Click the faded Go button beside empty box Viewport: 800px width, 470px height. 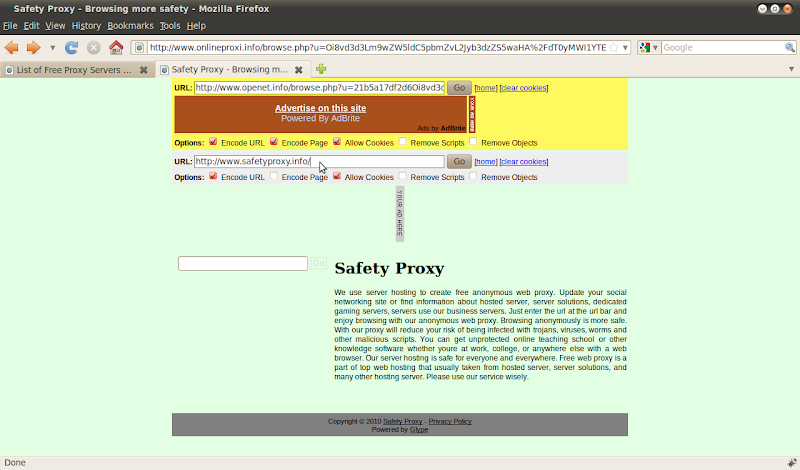coord(319,263)
